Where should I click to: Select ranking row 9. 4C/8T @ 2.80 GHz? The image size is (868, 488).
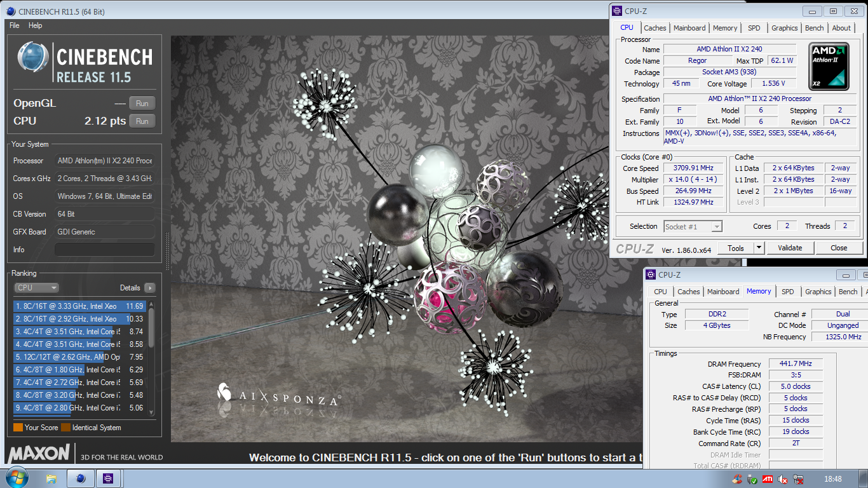point(80,408)
